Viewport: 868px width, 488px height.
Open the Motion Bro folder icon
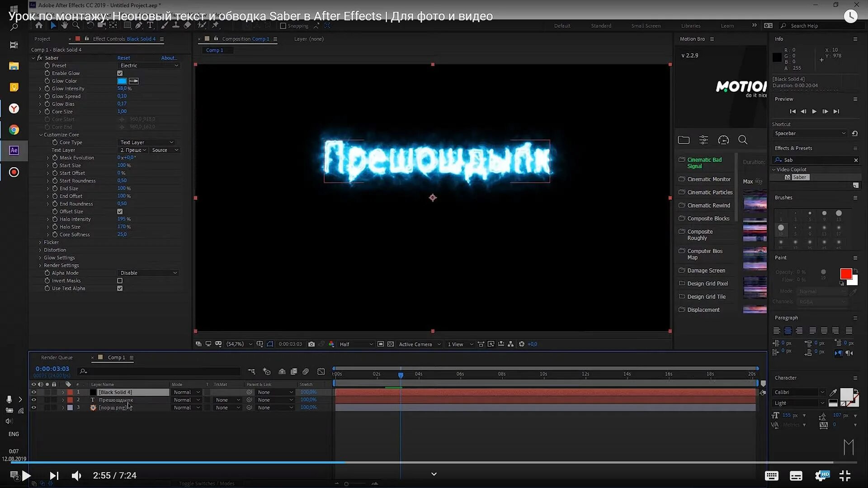pos(684,140)
